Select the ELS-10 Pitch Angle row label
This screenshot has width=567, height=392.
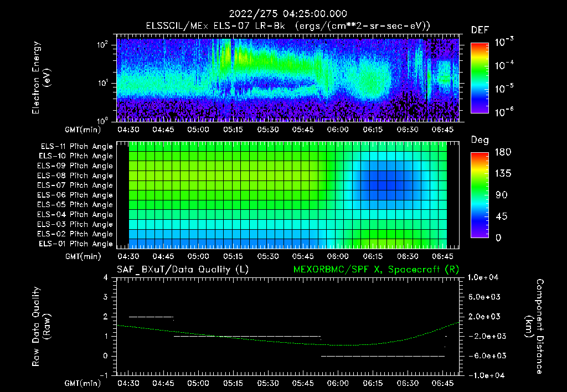pyautogui.click(x=76, y=156)
